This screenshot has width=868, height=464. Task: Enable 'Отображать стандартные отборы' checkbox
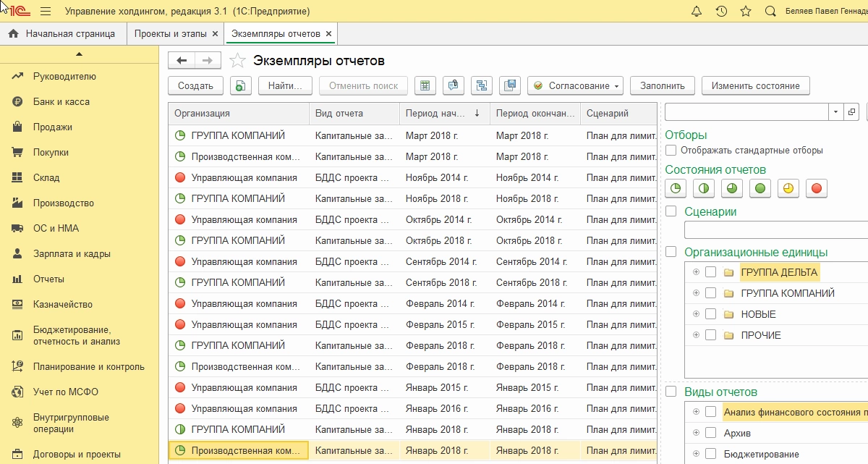(x=671, y=151)
